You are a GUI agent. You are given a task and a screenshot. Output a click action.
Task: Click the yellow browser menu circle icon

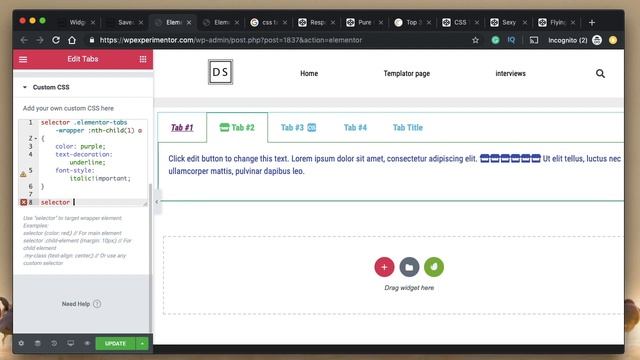click(x=613, y=40)
